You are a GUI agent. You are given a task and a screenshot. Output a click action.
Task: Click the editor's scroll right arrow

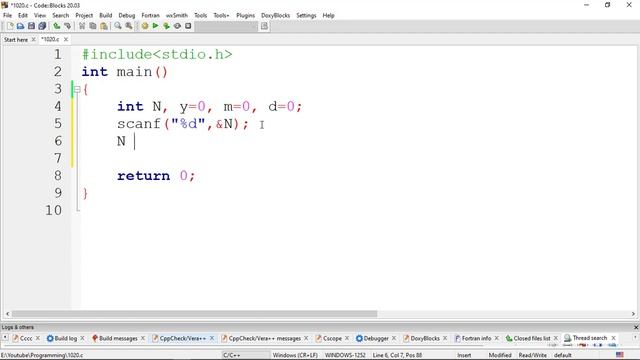coord(633,314)
